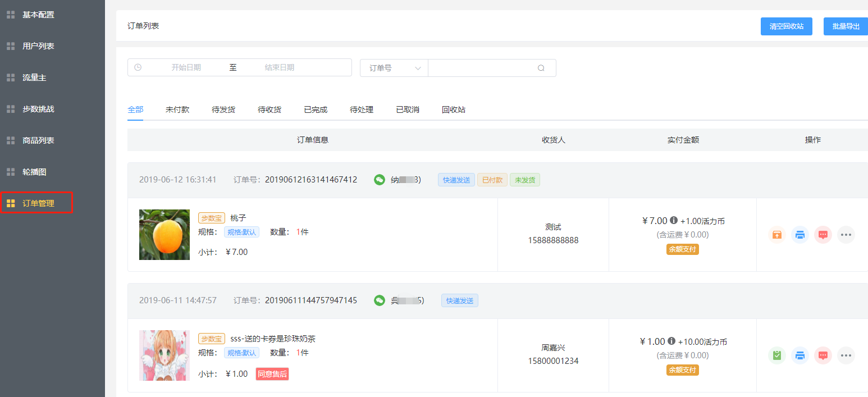The width and height of the screenshot is (868, 397).
Task: Click the orange ship-order icon for 桃子 order
Action: 776,235
